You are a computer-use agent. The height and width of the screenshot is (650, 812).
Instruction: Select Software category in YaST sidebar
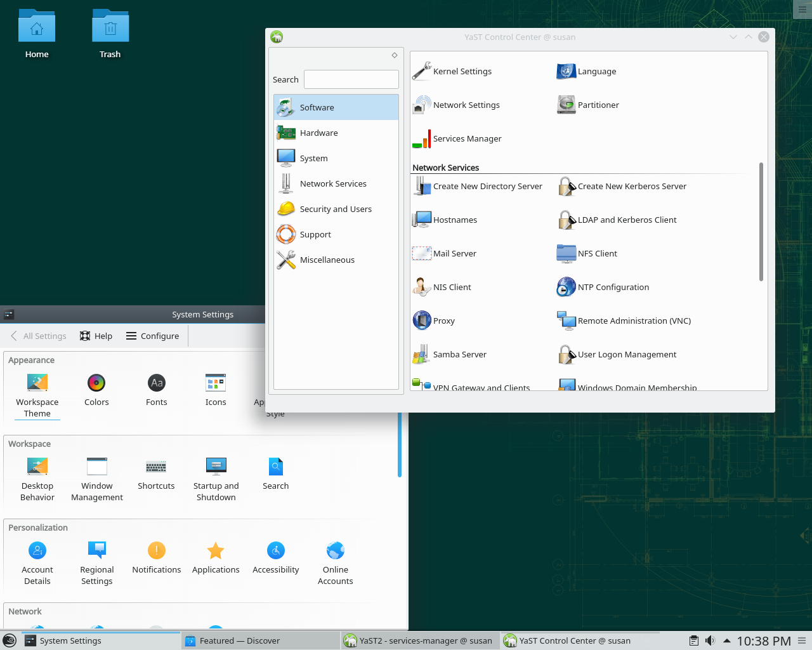(x=336, y=107)
